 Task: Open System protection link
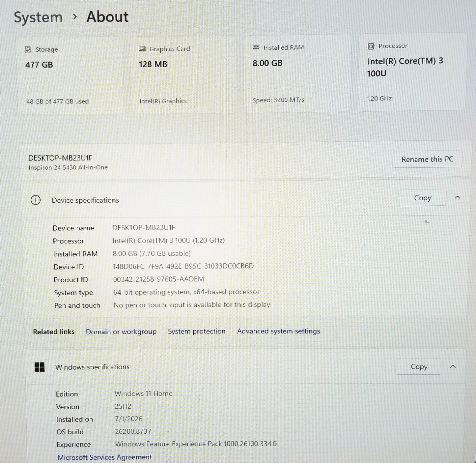point(197,332)
